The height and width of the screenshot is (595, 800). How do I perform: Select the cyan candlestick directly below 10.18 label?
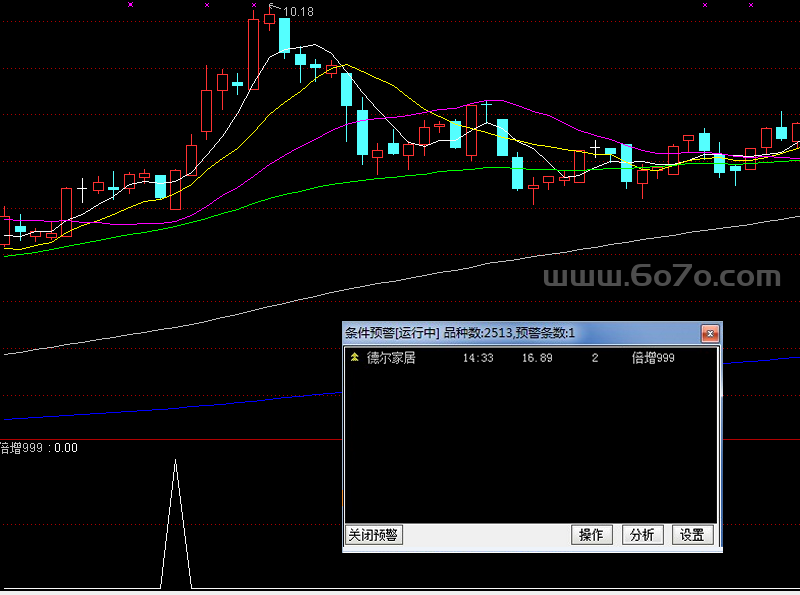tap(284, 35)
